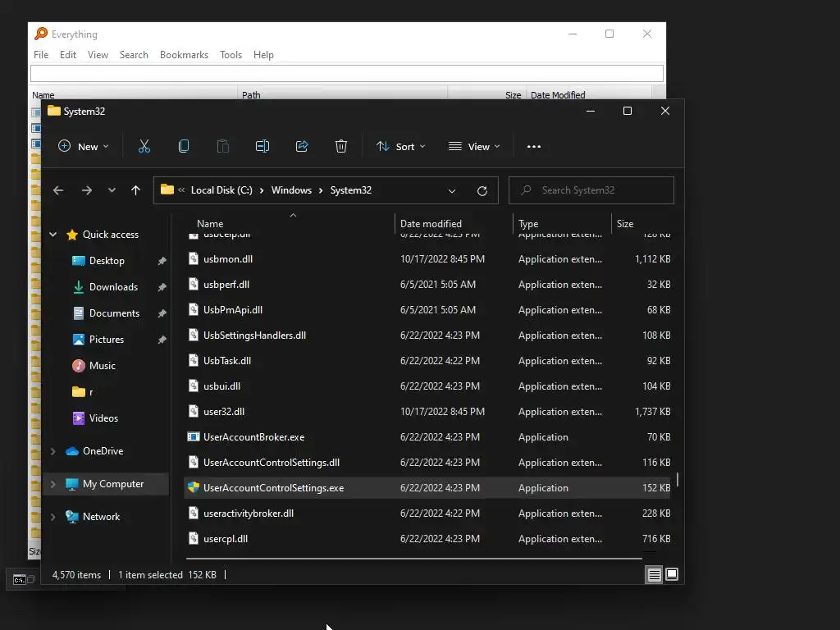Image resolution: width=840 pixels, height=630 pixels.
Task: Click the Rename icon in toolbar
Action: click(x=262, y=146)
